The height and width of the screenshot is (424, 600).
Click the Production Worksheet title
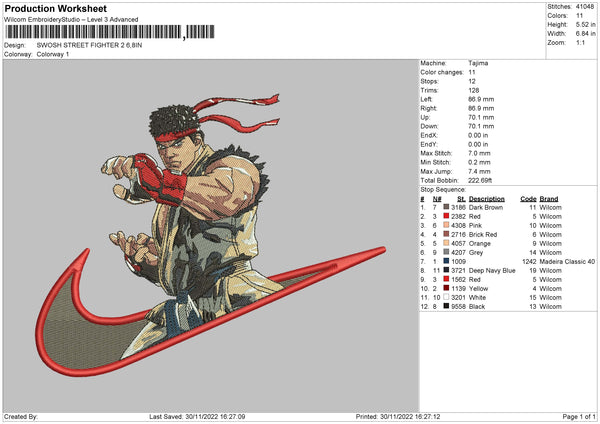[56, 8]
